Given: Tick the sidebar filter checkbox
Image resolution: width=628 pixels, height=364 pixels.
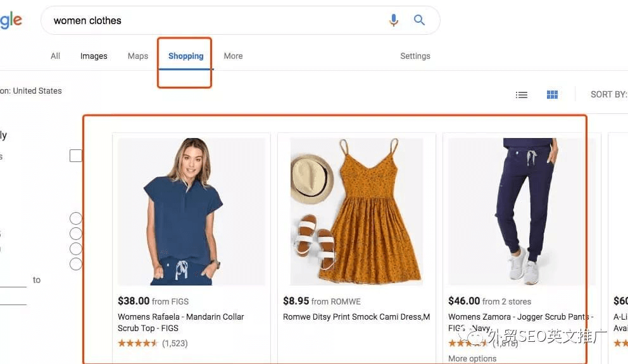Looking at the screenshot, I should tap(76, 156).
